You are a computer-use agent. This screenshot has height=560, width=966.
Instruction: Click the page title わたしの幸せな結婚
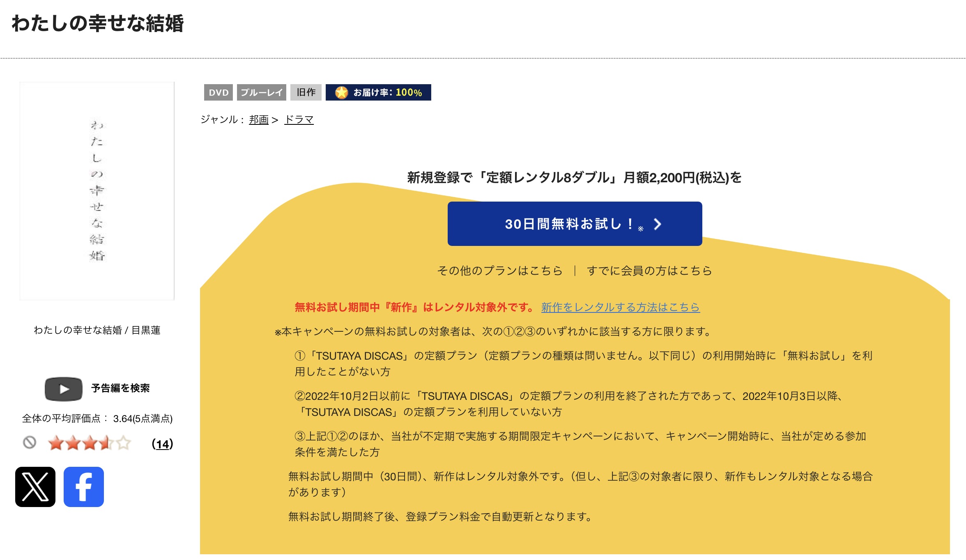point(98,23)
